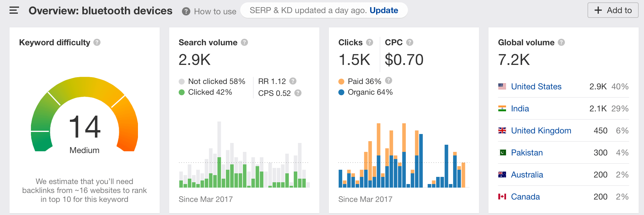Open the Canada country link
Viewport: 644px width, 215px height.
tap(525, 197)
